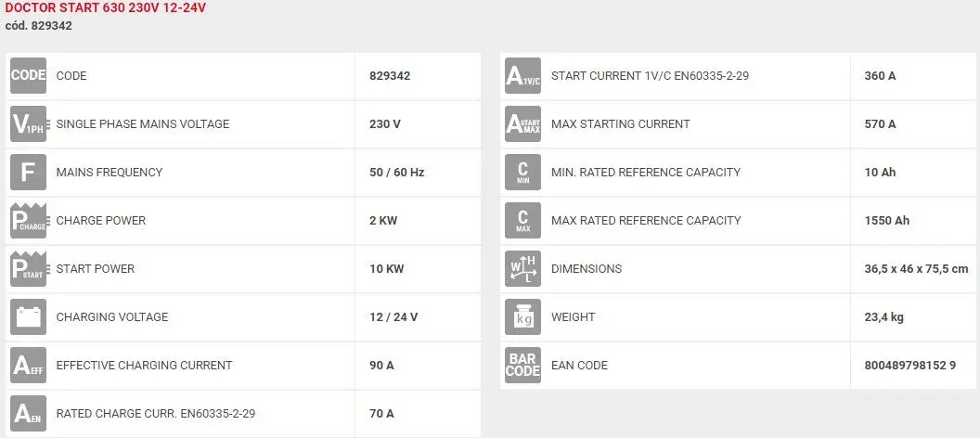Image resolution: width=980 pixels, height=438 pixels.
Task: Click the DIMENSIONS label
Action: 587,269
